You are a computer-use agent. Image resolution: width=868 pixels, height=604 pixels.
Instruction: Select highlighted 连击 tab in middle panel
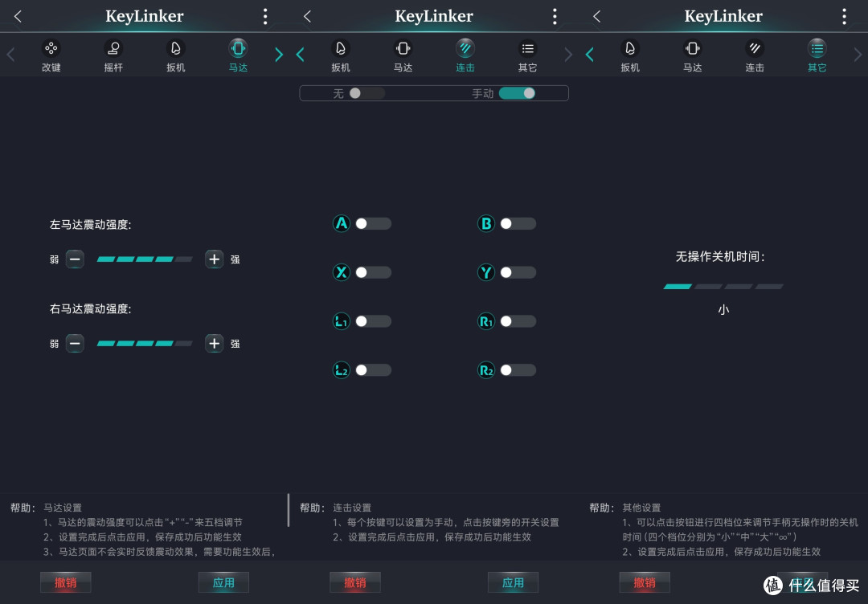coord(465,55)
